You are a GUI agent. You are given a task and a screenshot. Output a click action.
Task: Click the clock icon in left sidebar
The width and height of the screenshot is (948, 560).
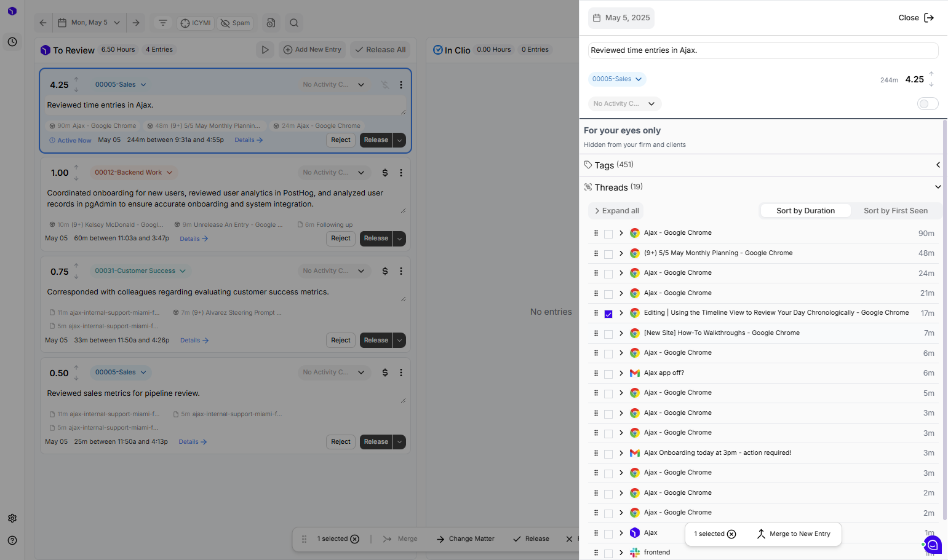(12, 42)
